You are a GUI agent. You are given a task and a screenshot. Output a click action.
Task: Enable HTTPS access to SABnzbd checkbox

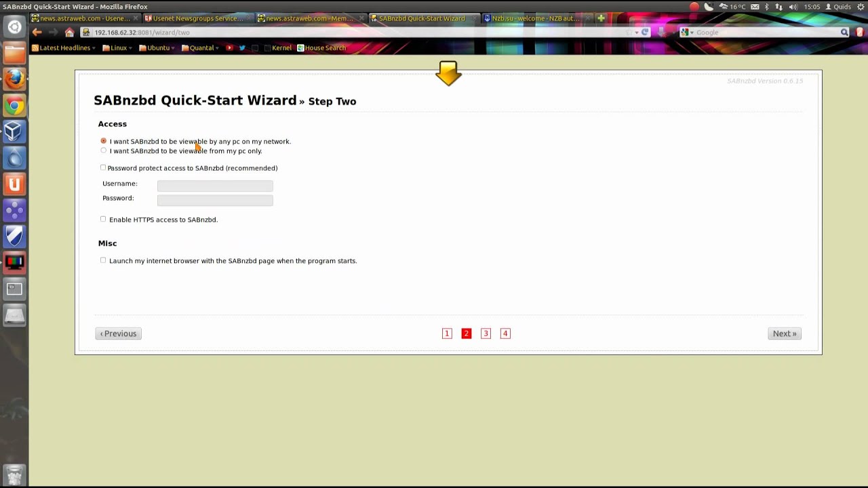click(103, 219)
